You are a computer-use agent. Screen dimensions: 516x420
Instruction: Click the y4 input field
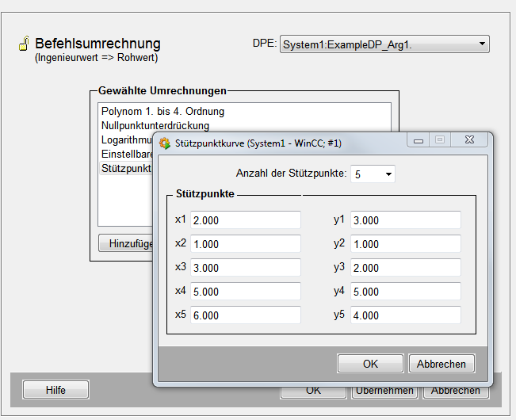coord(405,292)
